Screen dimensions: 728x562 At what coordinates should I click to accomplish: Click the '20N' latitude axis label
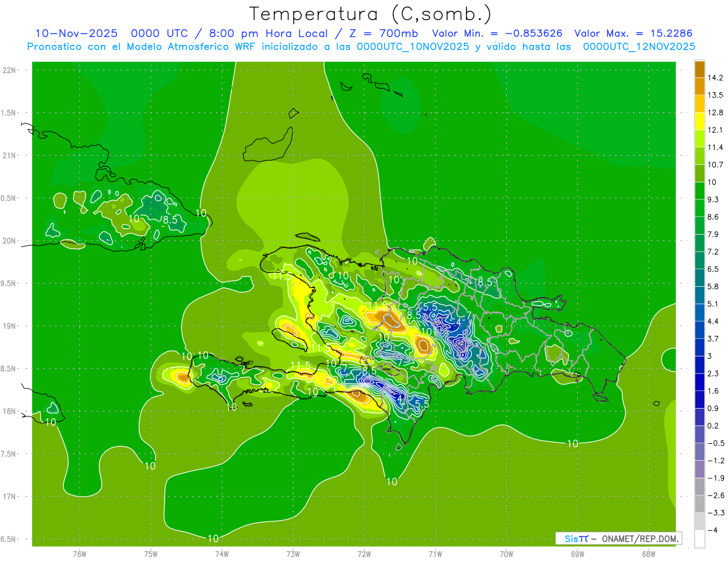click(x=9, y=241)
